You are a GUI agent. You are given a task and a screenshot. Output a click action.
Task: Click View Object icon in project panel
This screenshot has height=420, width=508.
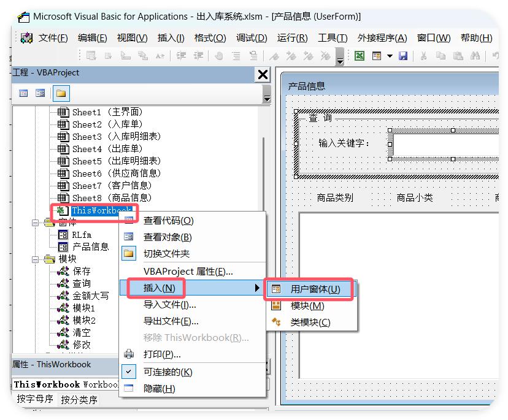(x=40, y=94)
